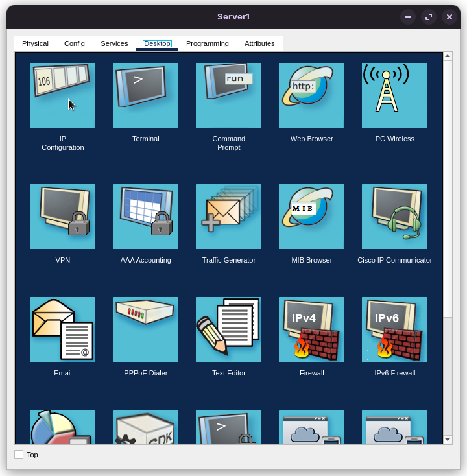Viewport: 467px width, 476px height.
Task: Click the scrollbar up arrow
Action: pos(448,56)
